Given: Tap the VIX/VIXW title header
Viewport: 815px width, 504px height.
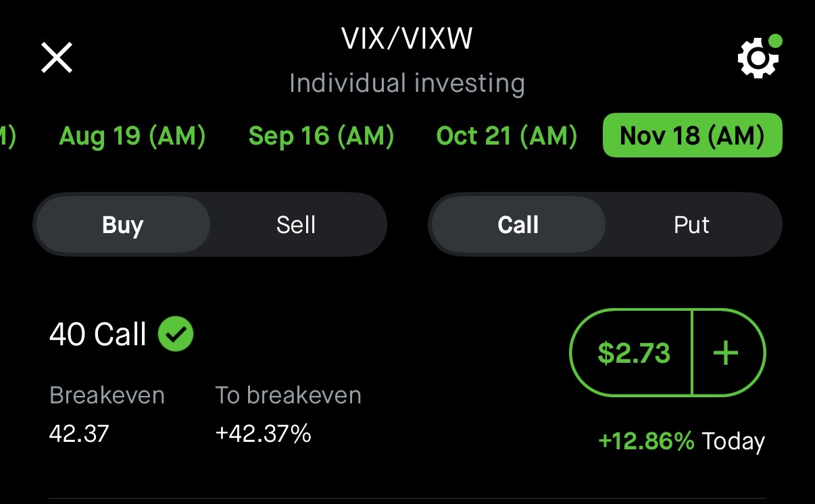Looking at the screenshot, I should (407, 39).
